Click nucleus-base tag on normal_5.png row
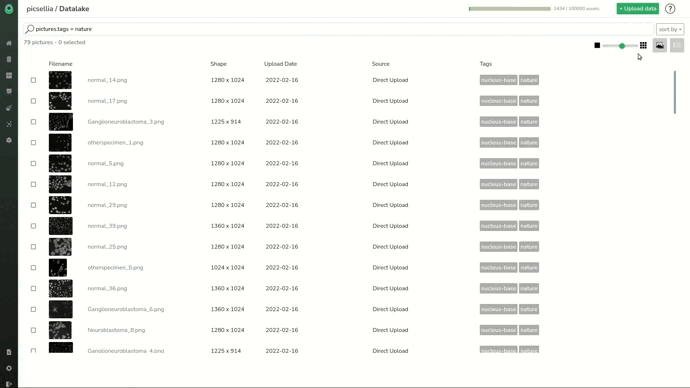Image resolution: width=690 pixels, height=388 pixels. tap(498, 163)
